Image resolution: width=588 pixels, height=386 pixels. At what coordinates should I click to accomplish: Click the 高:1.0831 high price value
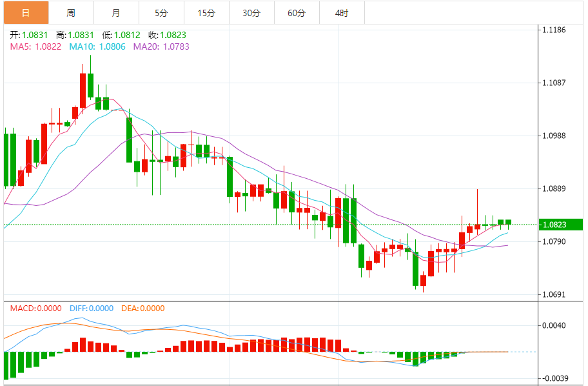[x=75, y=35]
